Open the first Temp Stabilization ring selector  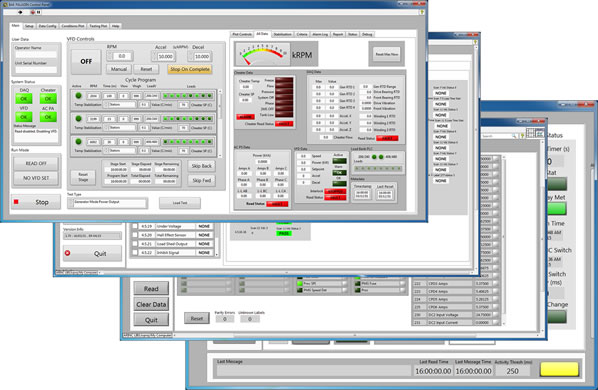pyautogui.click(x=120, y=104)
